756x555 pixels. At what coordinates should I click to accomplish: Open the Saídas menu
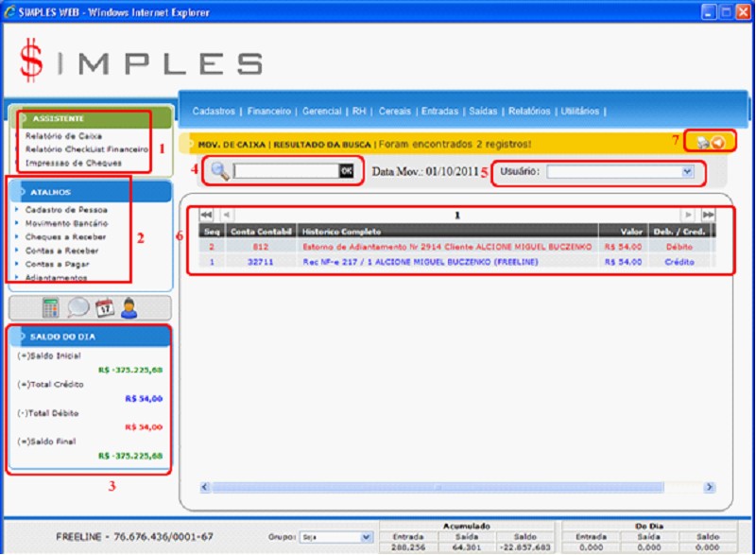point(483,111)
